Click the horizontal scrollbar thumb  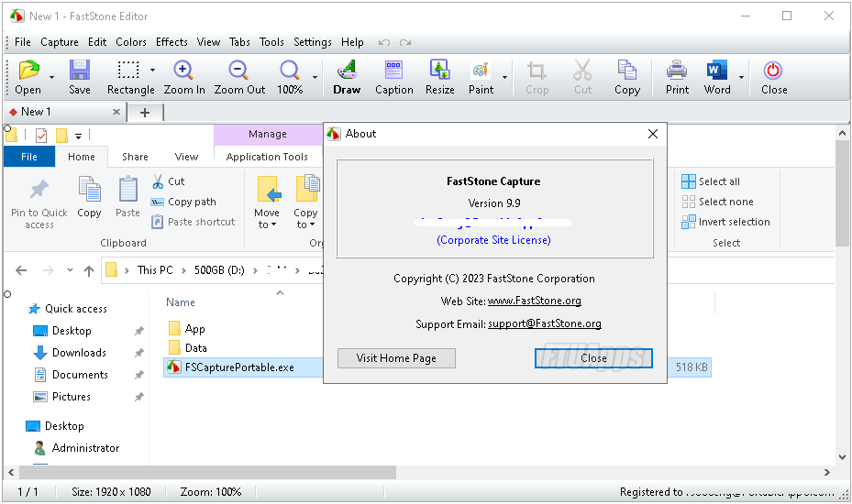click(207, 473)
